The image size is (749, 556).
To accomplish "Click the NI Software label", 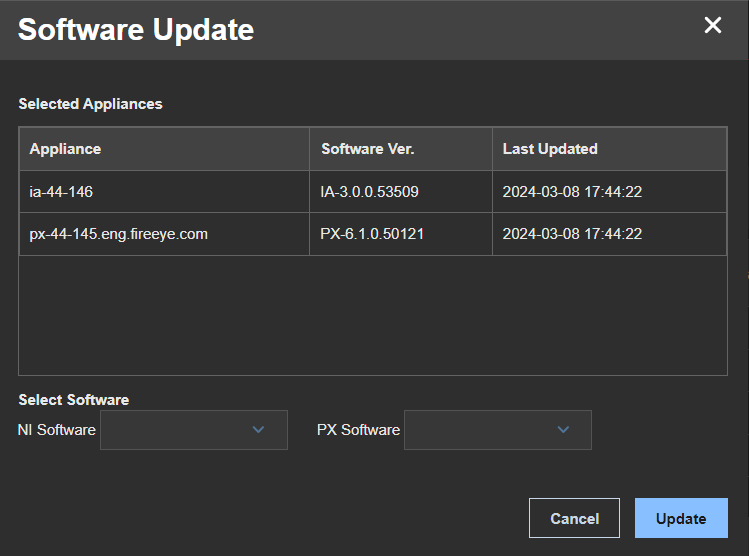I will [x=57, y=430].
